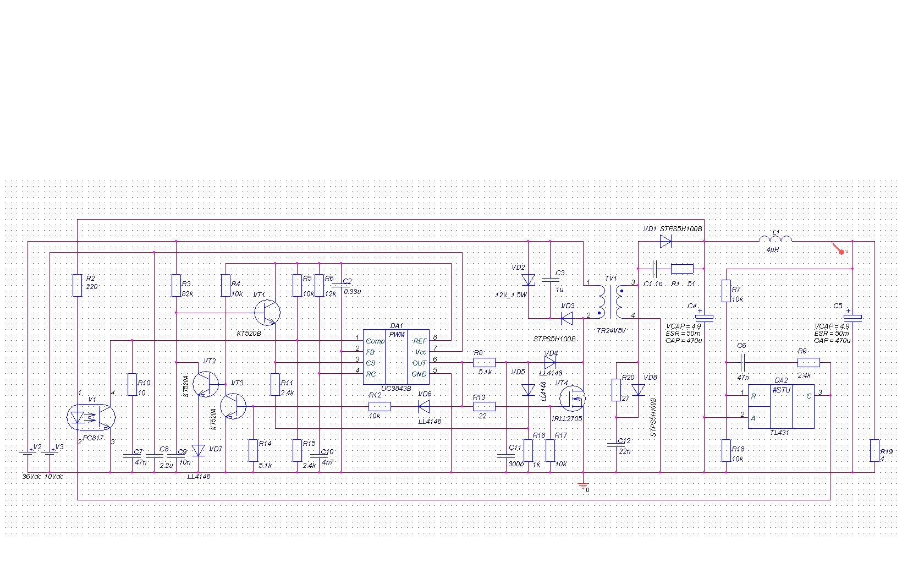Click the R10 resistor symbol
Viewport: 924px width, 578px height.
[x=132, y=384]
